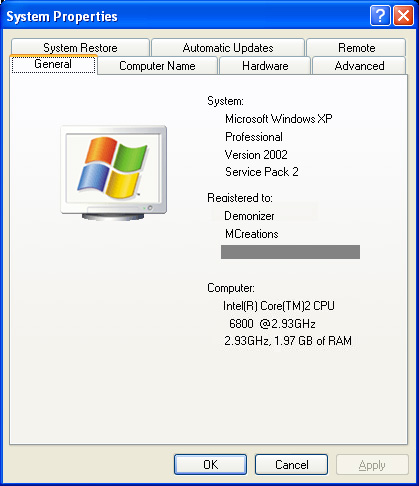419x486 pixels.
Task: Switch to the System Restore tab
Action: point(80,48)
